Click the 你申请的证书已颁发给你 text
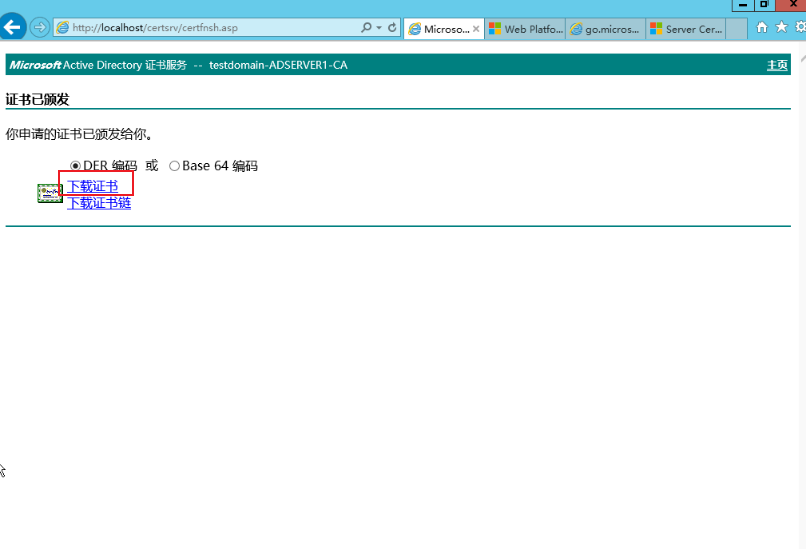Viewport: 806px width, 549px height. click(79, 134)
